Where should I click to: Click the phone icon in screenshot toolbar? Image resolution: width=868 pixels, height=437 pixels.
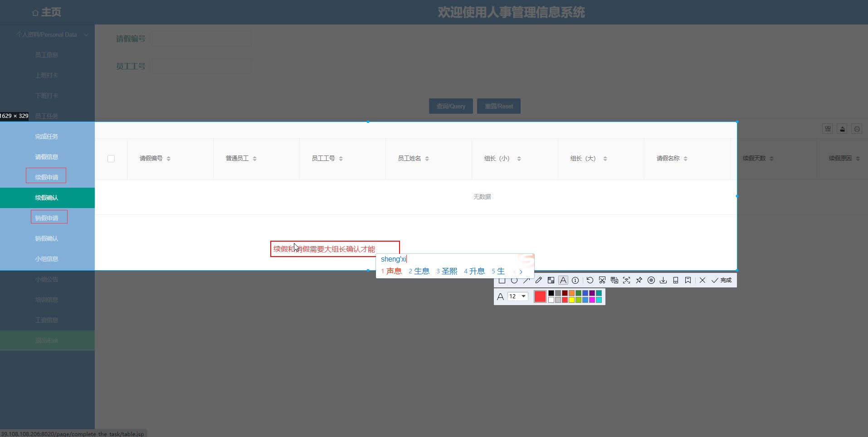pos(676,280)
